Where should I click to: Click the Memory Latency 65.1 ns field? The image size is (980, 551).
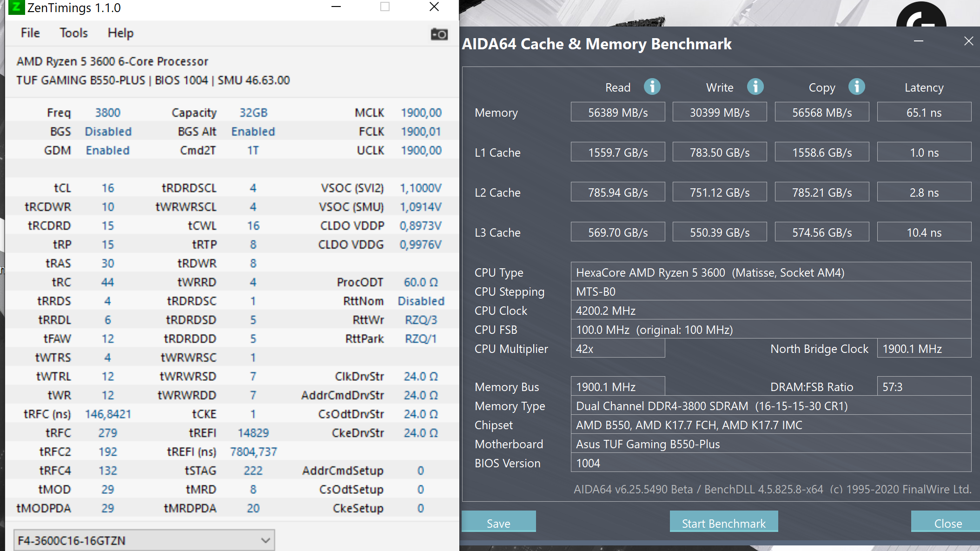(924, 113)
